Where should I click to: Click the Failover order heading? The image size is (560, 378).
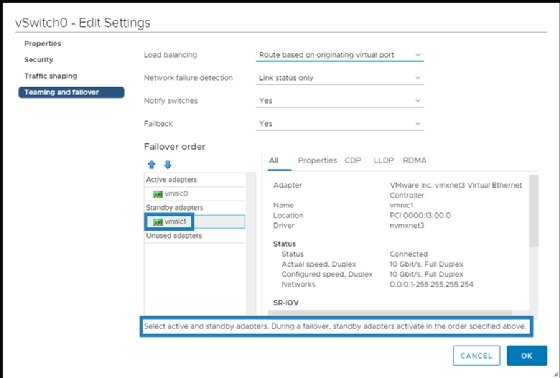coord(175,146)
